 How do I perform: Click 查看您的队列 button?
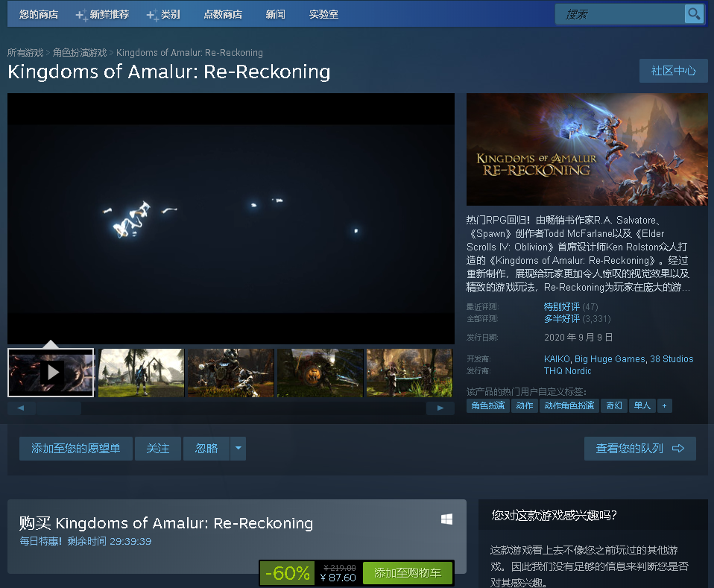[639, 448]
